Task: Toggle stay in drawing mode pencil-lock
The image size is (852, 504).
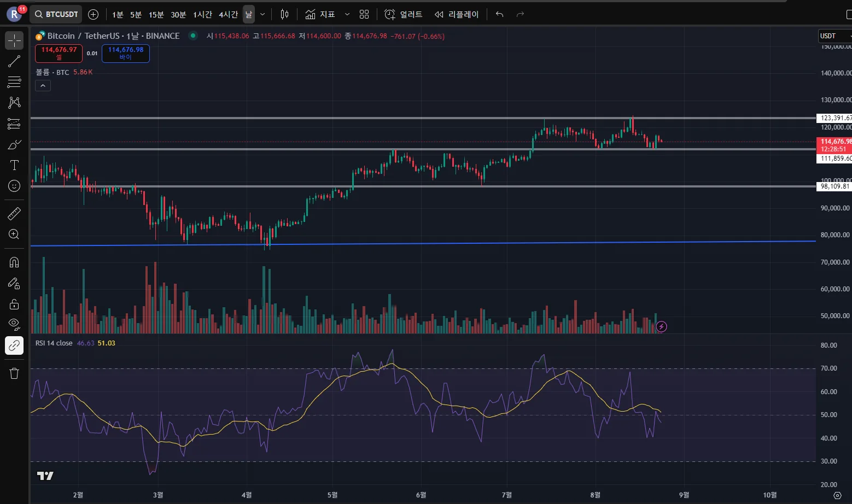Action: point(14,283)
